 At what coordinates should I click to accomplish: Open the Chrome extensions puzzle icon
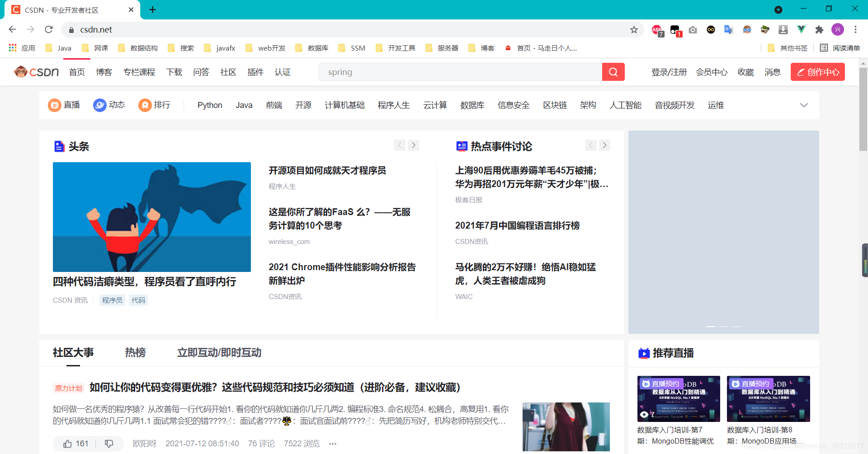[819, 29]
